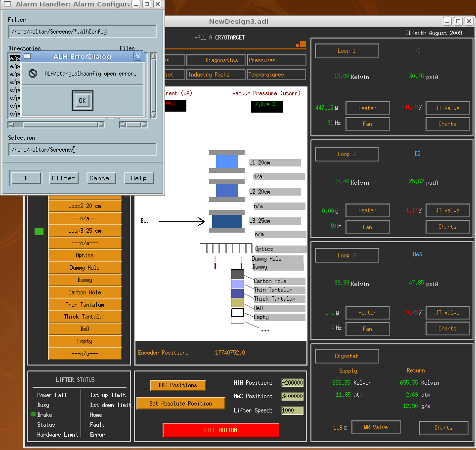Click OK in the Alarm Configuration file dialog
The width and height of the screenshot is (476, 450).
(x=26, y=178)
